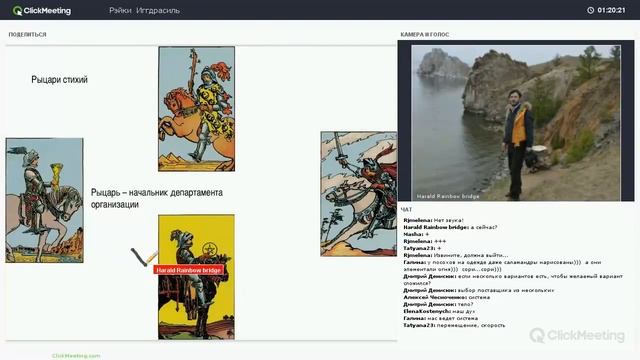Click Галина's chat message about salamanders

pos(502,266)
